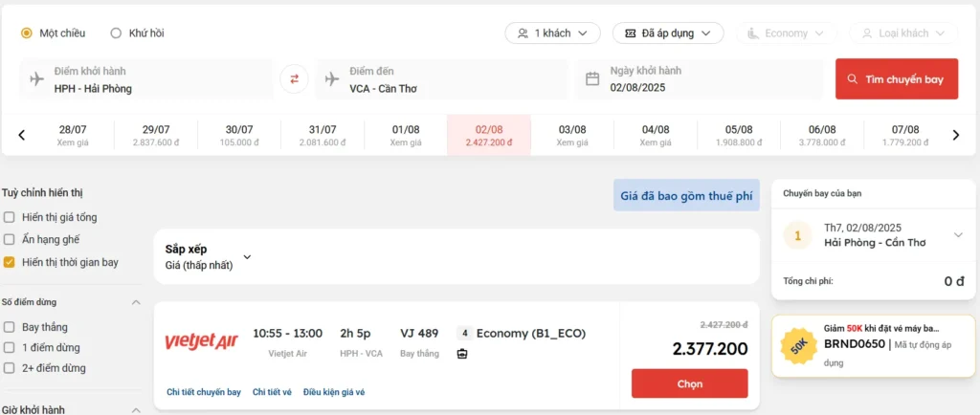Go to previous dates with left arrow
Screen dimensions: 980x415
pos(21,135)
